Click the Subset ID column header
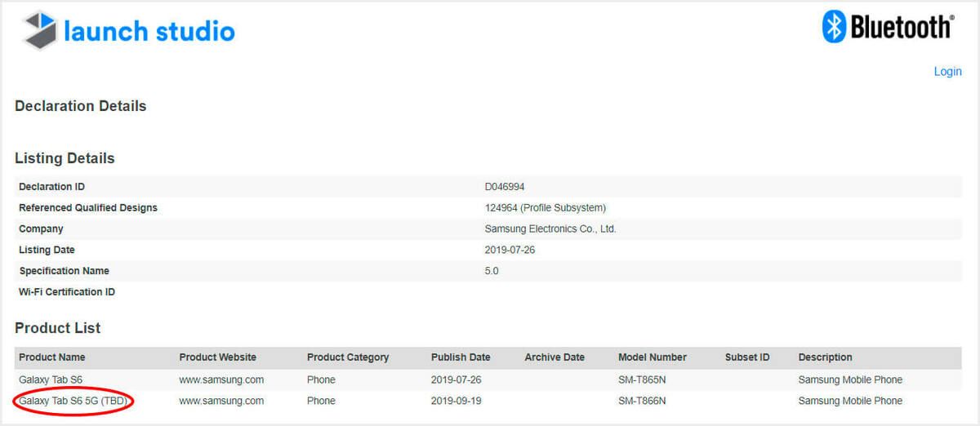Viewport: 980px width, 426px height. (x=747, y=357)
